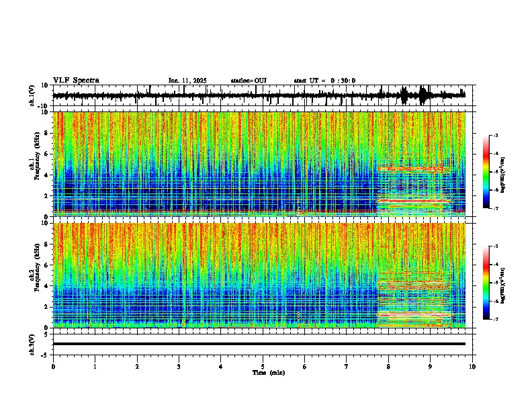Click time axis tick label '6'
Screen dimensions: 532x411
pyautogui.click(x=305, y=367)
